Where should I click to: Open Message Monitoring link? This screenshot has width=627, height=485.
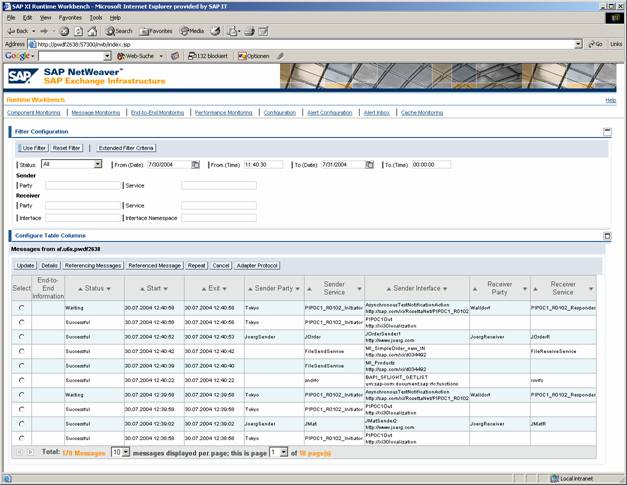pos(96,113)
